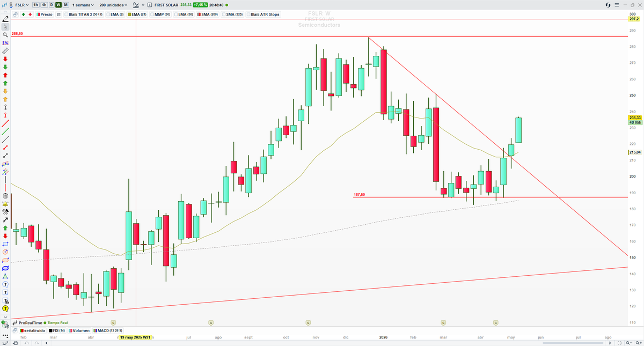The image size is (644, 346).
Task: Click the alert bell tool
Action: [5, 204]
